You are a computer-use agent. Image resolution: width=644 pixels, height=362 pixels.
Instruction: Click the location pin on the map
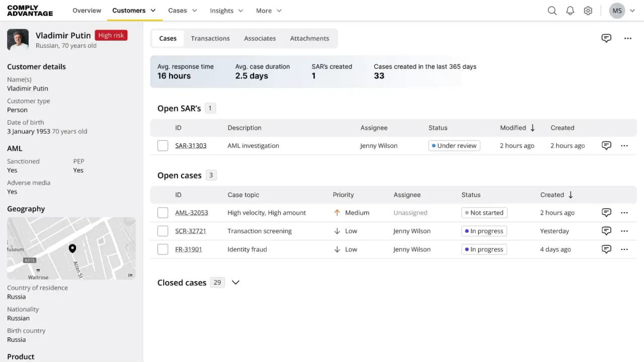pyautogui.click(x=72, y=248)
